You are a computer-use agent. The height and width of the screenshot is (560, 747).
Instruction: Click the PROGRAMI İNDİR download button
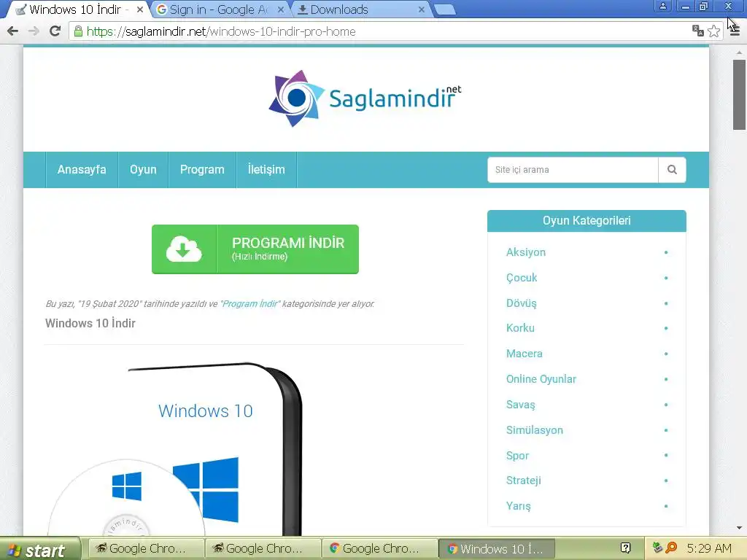click(255, 249)
